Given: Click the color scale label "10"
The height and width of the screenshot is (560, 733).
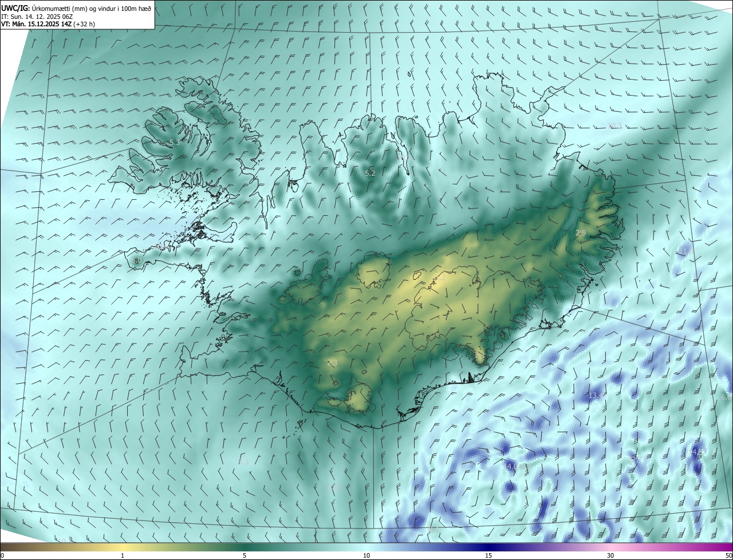Looking at the screenshot, I should pos(366,555).
